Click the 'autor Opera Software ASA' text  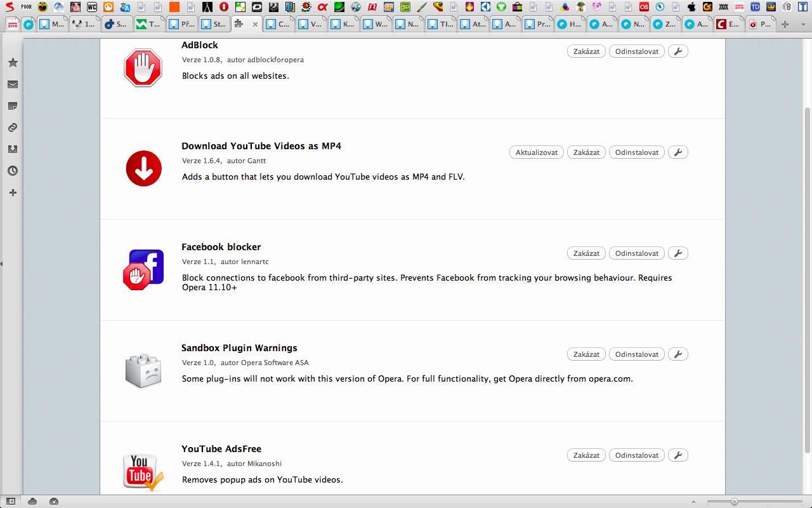point(265,363)
